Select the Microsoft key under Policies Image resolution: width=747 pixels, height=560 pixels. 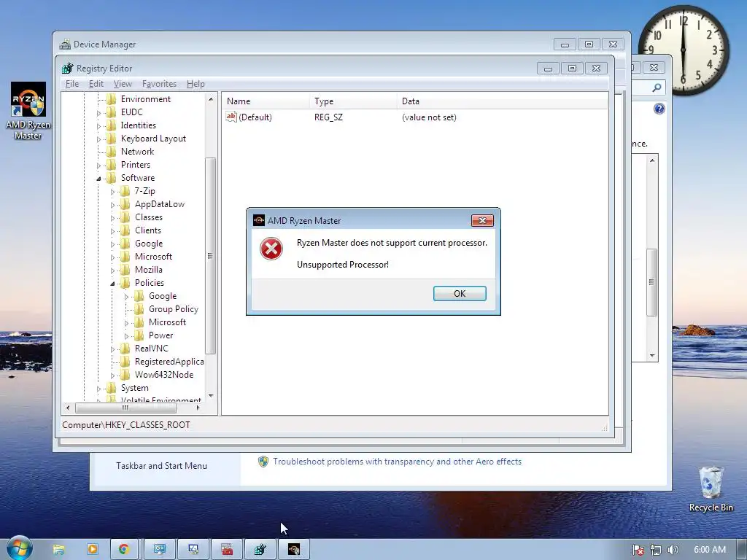coord(167,322)
